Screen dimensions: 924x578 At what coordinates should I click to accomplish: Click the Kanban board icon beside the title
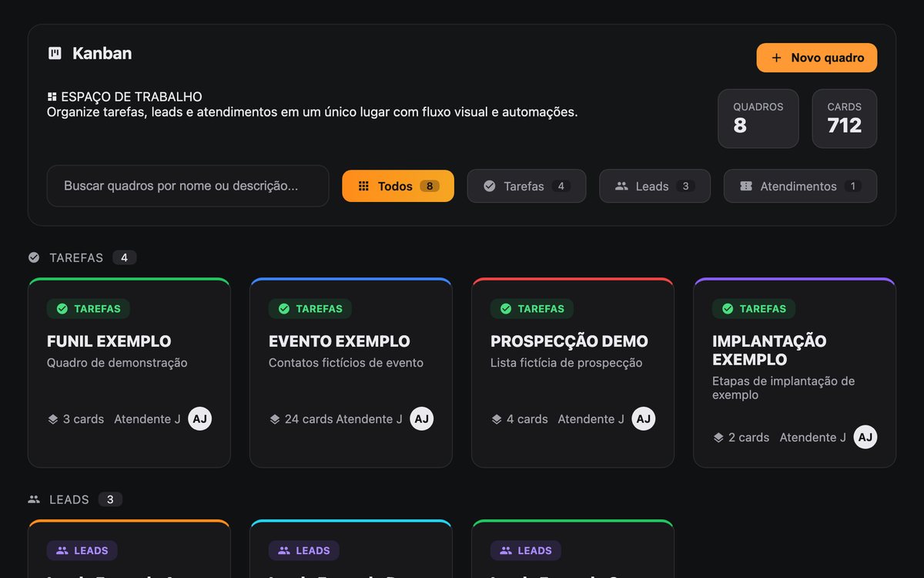click(55, 53)
